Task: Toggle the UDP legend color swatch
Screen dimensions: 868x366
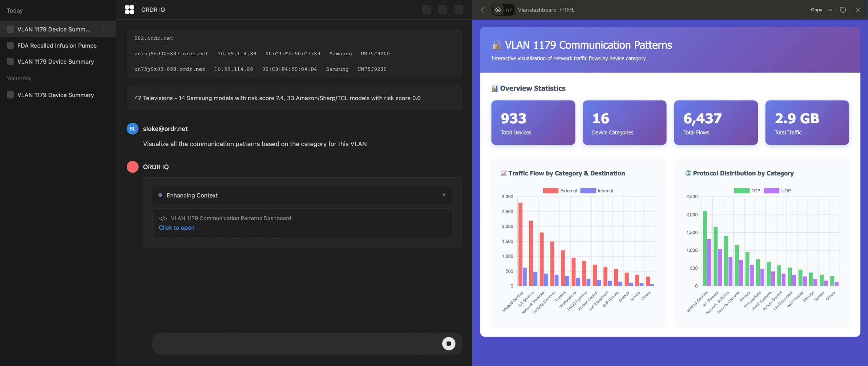Action: click(771, 191)
